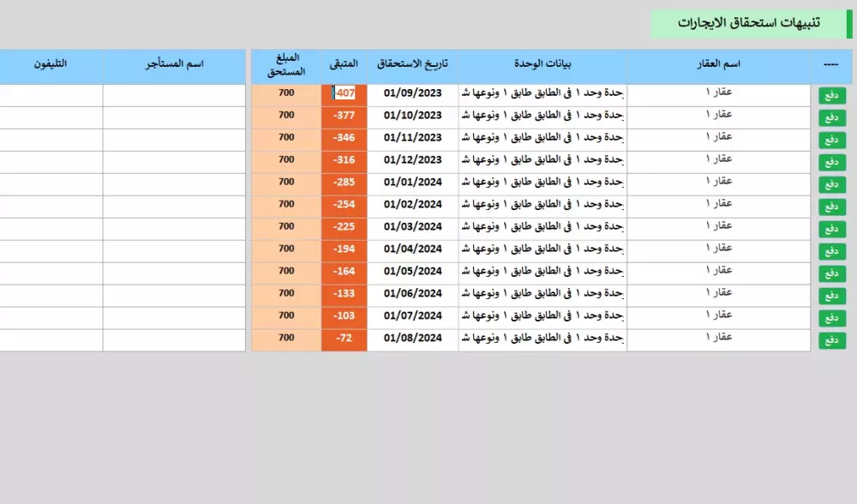Click the دفع button for the last row 01/08/2024
The width and height of the screenshot is (857, 504).
coord(831,339)
